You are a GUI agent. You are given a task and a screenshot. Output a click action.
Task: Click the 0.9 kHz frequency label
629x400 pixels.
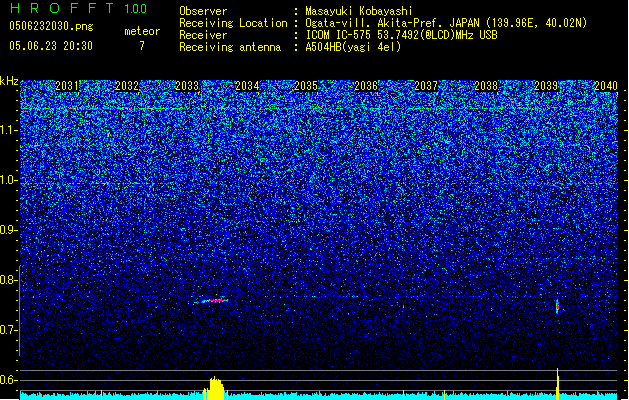9,230
